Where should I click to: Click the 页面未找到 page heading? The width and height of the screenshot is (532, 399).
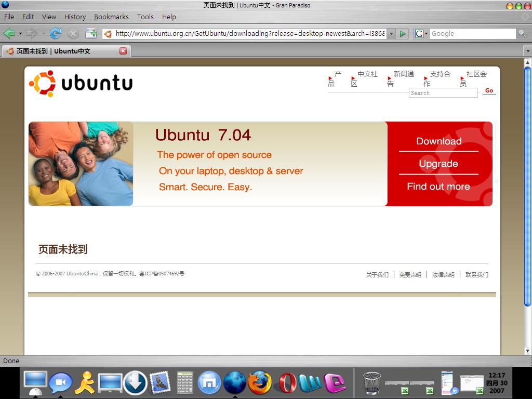coord(63,249)
